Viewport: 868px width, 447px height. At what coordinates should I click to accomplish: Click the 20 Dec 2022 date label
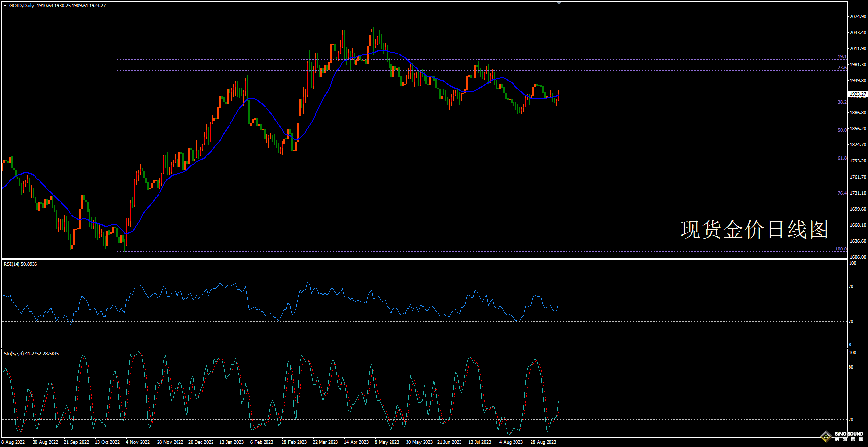pos(201,442)
